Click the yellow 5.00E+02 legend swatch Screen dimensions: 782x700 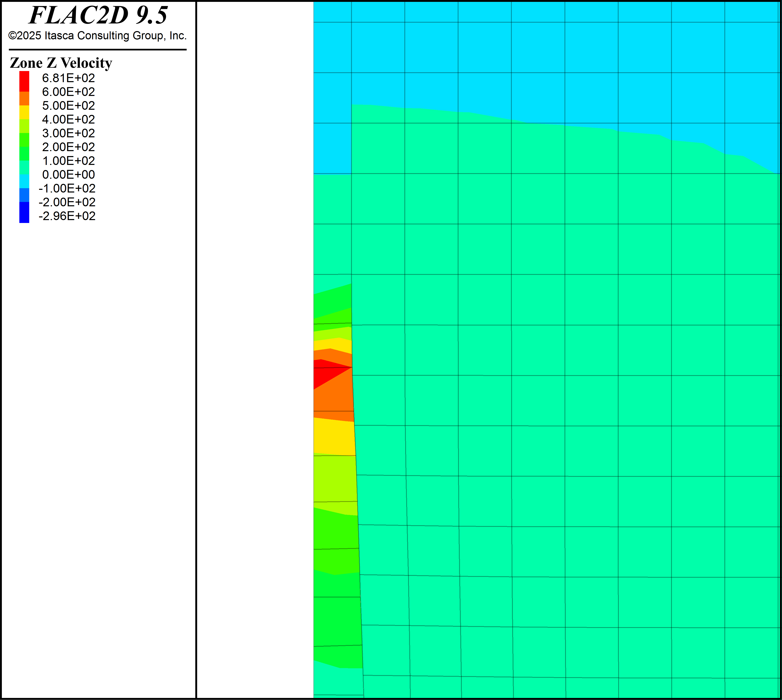click(x=24, y=112)
